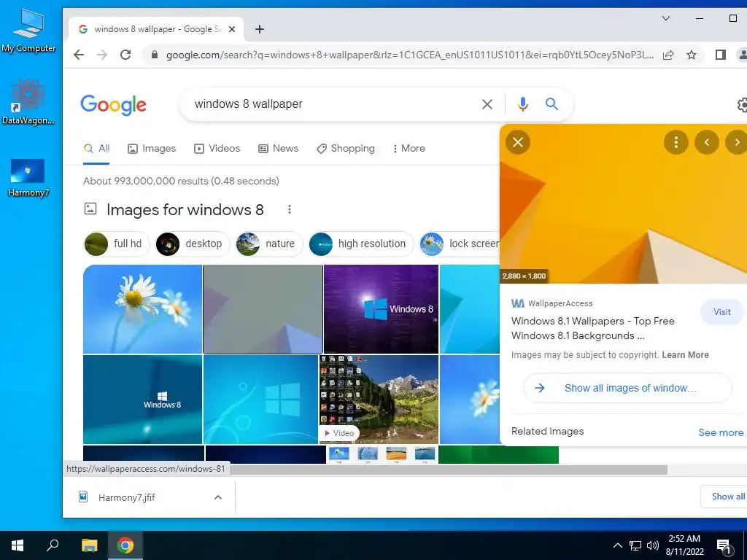This screenshot has width=747, height=560.
Task: Open the Learn More copyright link
Action: 685,355
